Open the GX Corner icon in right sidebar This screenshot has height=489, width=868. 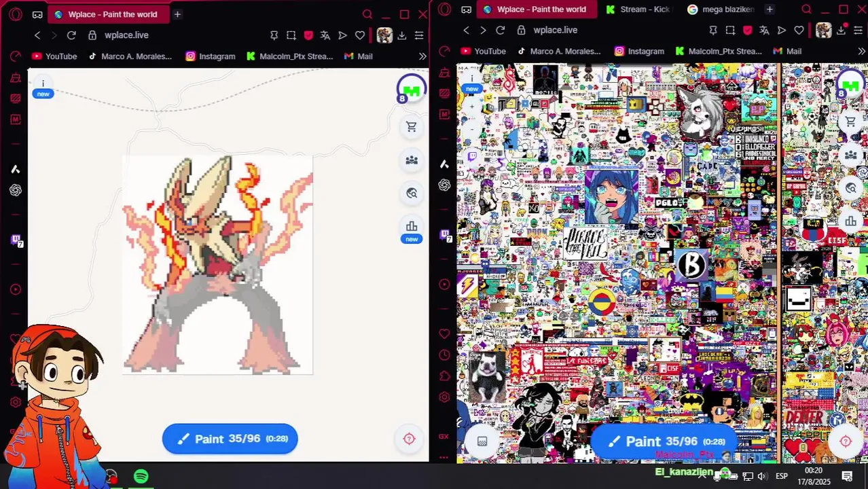(444, 437)
